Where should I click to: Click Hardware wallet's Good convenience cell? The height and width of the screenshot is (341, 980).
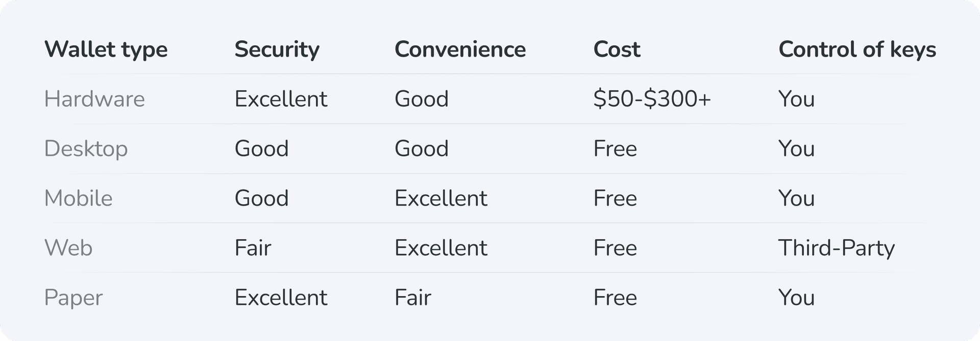pyautogui.click(x=421, y=99)
